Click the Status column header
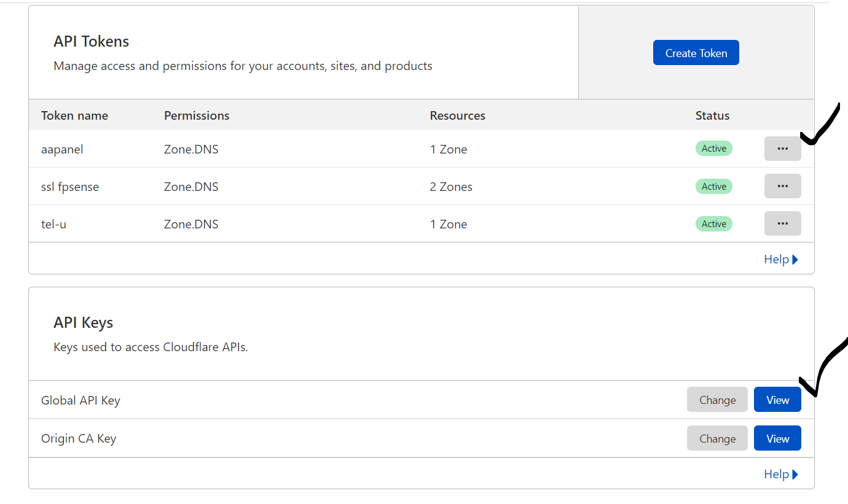The image size is (848, 504). 712,115
